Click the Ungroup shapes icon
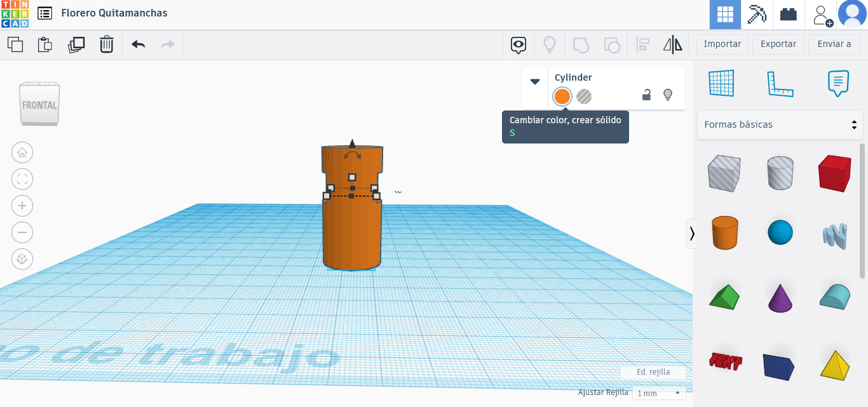 point(611,44)
